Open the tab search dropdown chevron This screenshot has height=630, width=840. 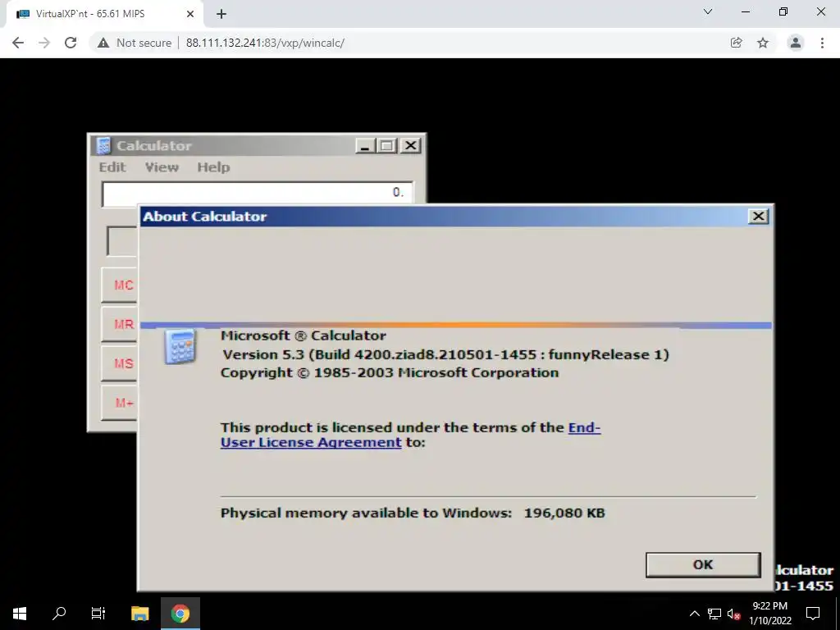708,11
